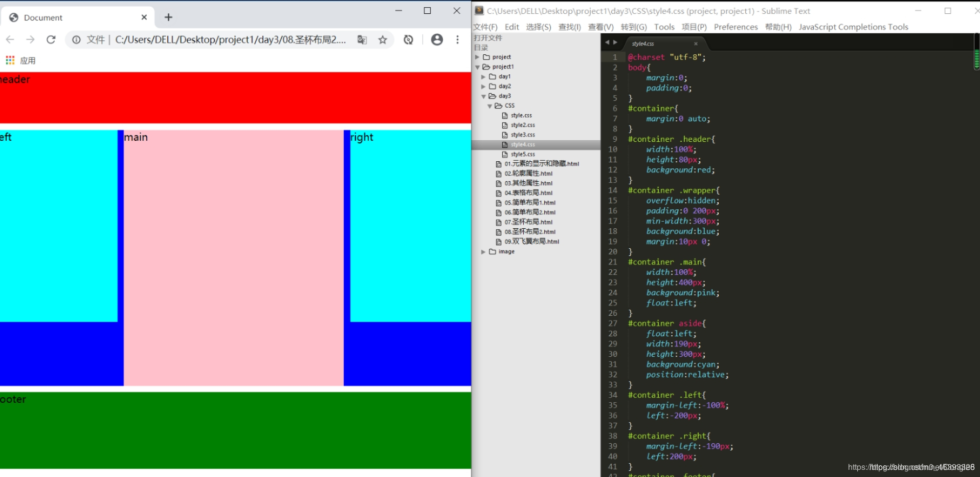Open the site info icon in address bar
The width and height of the screenshot is (980, 477).
[76, 39]
